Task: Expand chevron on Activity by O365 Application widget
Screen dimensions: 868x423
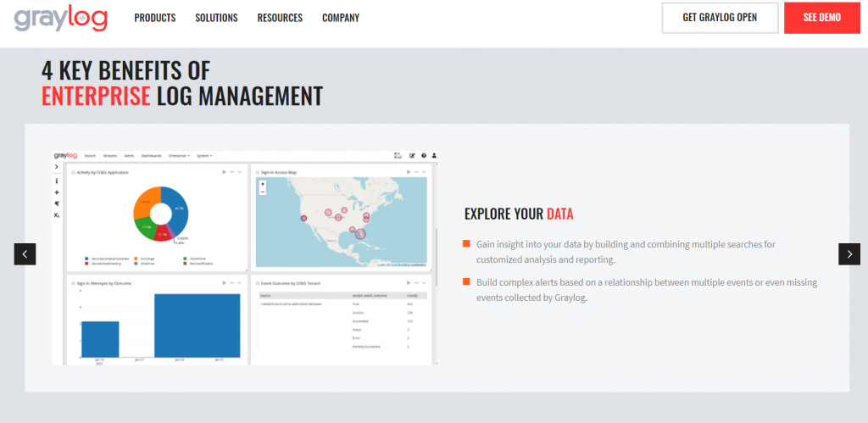Action: click(239, 172)
